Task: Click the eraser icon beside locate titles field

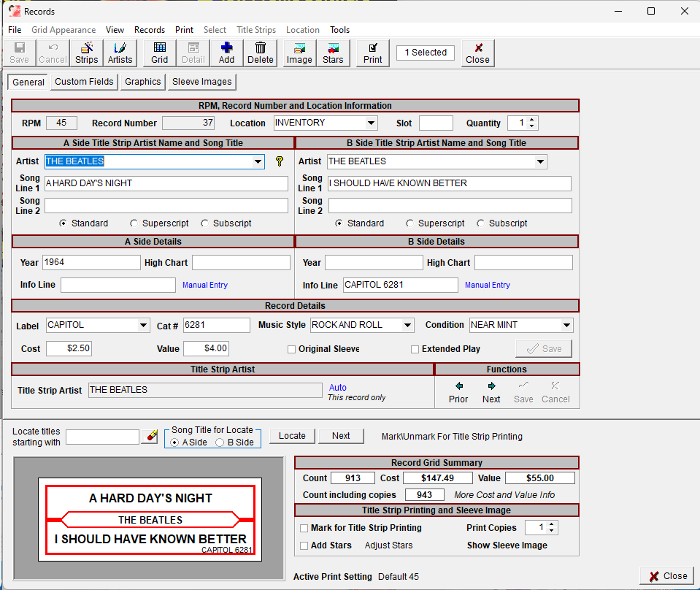Action: click(152, 435)
